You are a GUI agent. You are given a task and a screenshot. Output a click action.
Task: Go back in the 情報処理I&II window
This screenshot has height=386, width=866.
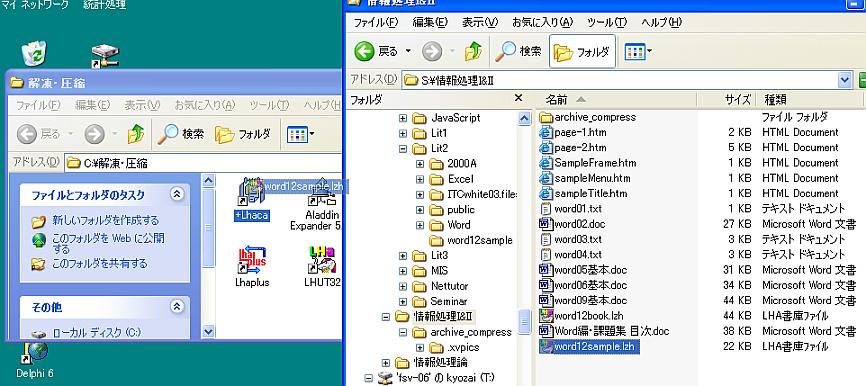[376, 52]
